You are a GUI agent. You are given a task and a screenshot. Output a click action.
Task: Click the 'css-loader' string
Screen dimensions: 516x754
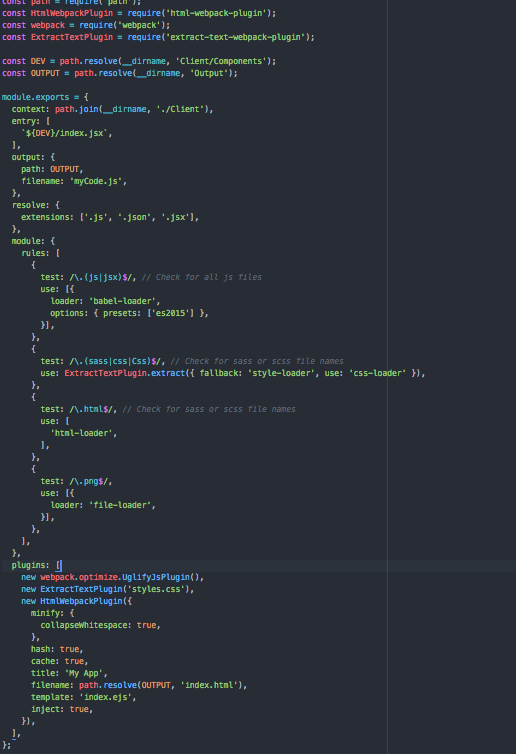point(377,373)
